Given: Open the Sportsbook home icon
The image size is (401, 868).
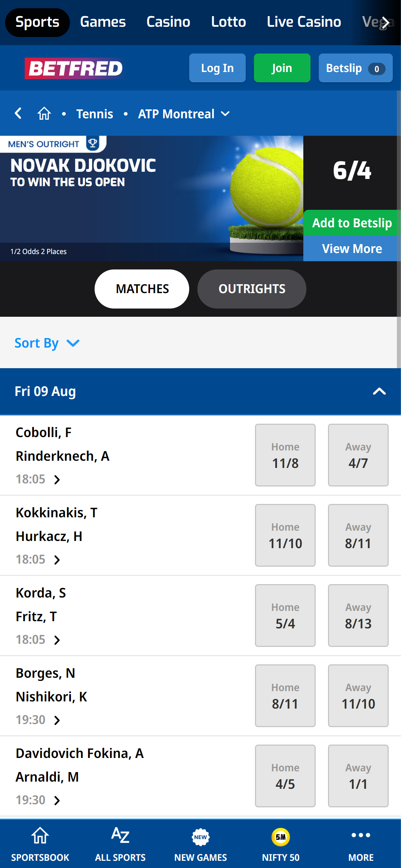Looking at the screenshot, I should (40, 843).
